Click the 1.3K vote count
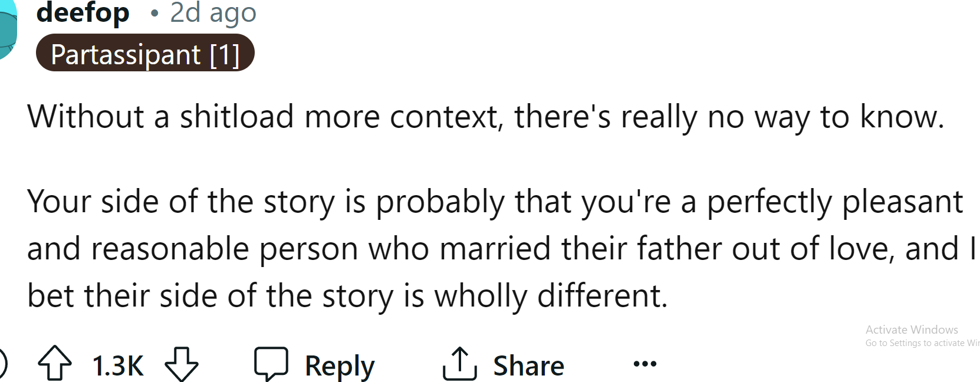The width and height of the screenshot is (980, 382). click(119, 364)
